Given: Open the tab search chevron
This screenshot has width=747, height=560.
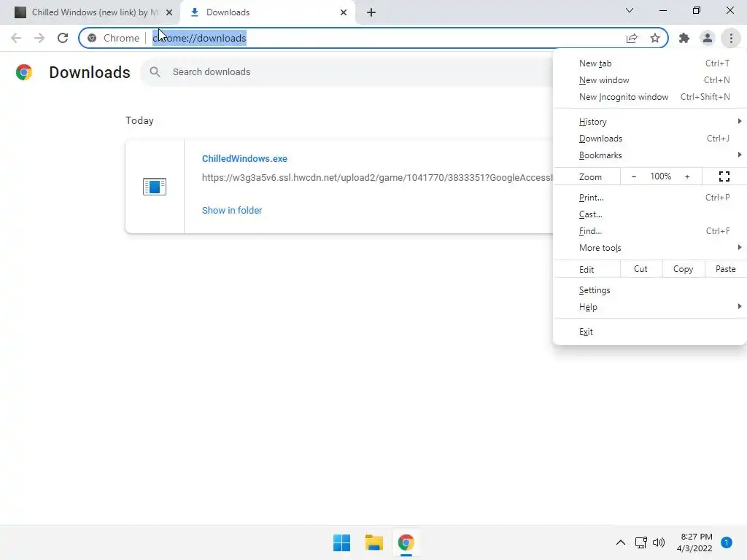Looking at the screenshot, I should pos(630,10).
